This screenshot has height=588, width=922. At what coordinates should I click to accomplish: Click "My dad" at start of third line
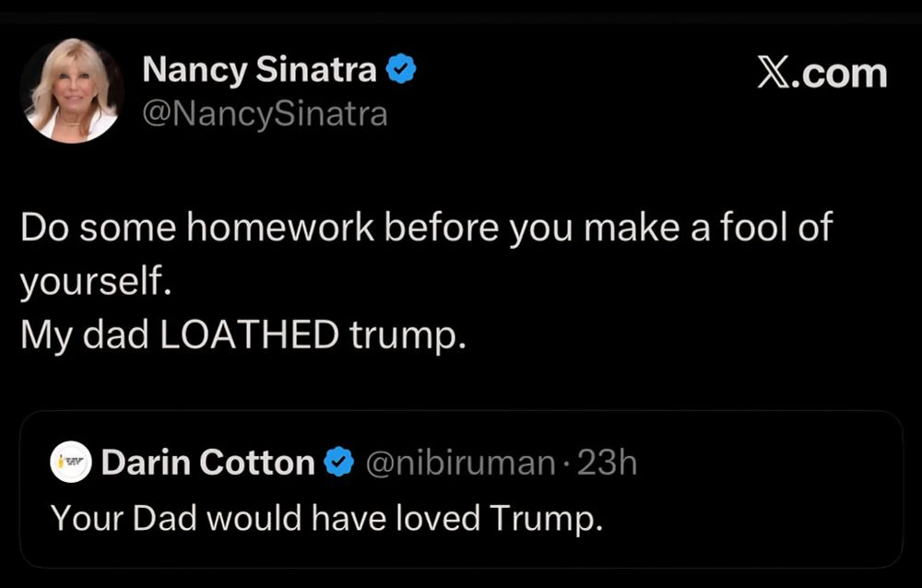pos(85,335)
